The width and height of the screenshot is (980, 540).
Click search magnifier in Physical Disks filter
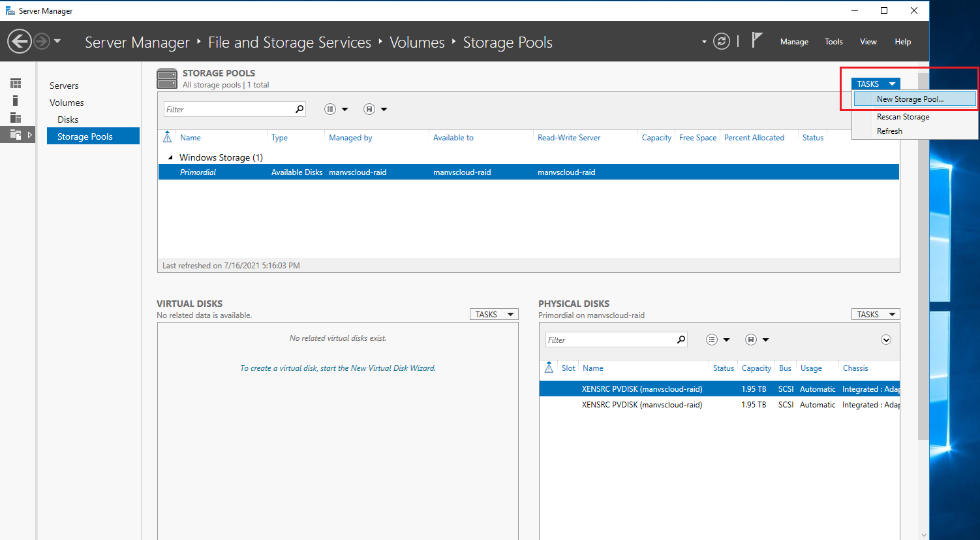681,340
